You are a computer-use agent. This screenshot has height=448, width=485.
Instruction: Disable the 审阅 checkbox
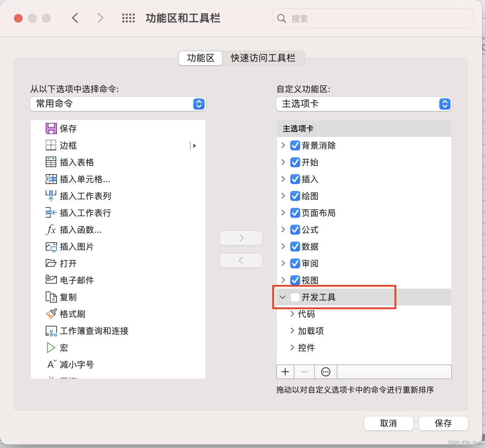click(x=295, y=263)
